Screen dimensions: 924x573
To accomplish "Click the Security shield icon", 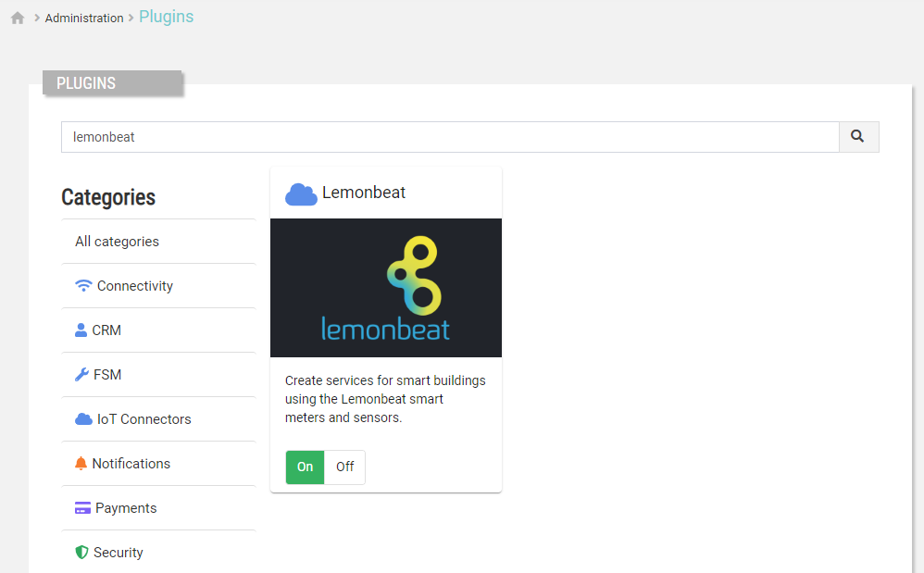I will coord(81,553).
